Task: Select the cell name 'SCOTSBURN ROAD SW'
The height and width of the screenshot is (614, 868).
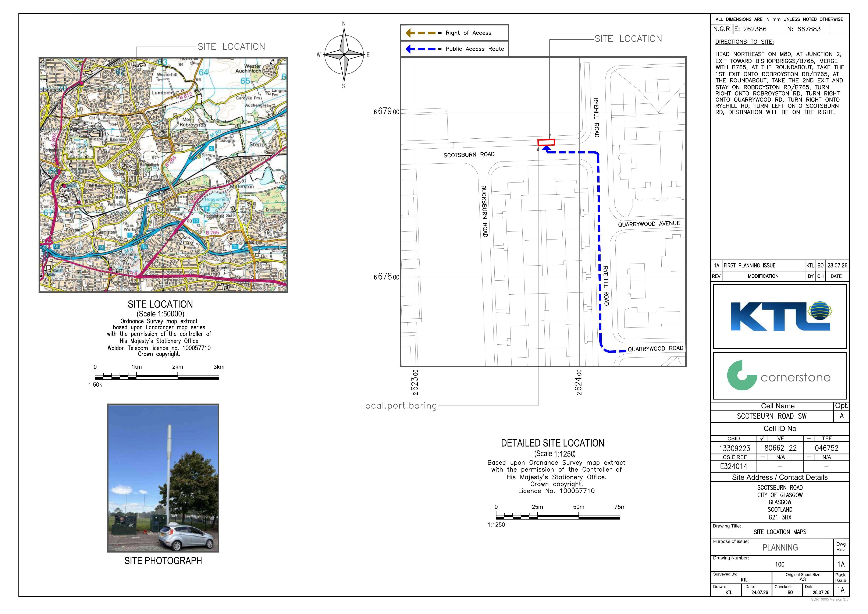Action: (x=772, y=416)
